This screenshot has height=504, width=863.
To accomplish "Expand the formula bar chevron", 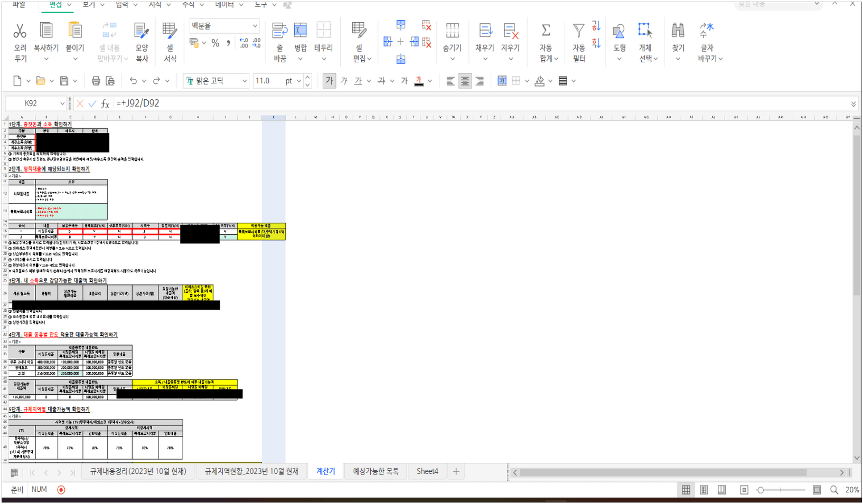I will point(853,104).
